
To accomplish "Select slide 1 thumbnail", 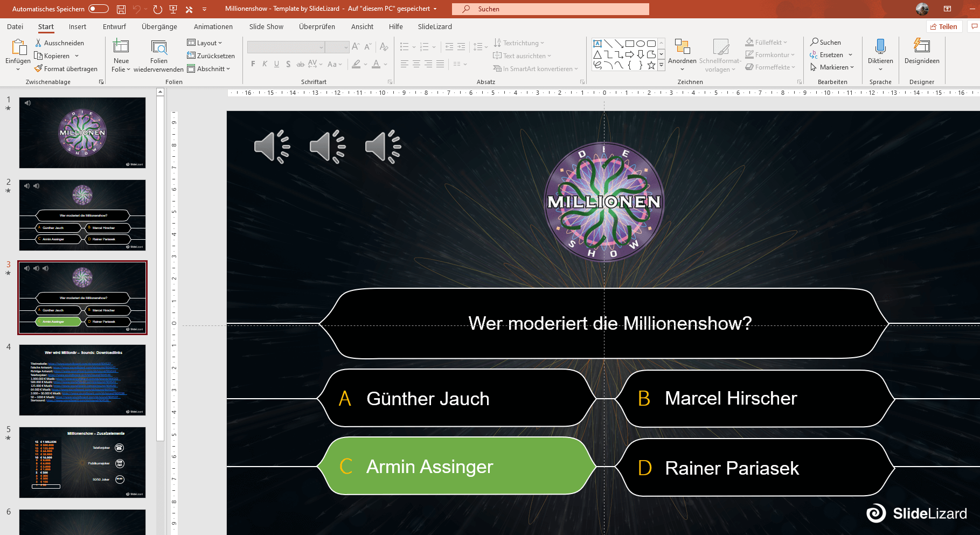I will pos(82,133).
